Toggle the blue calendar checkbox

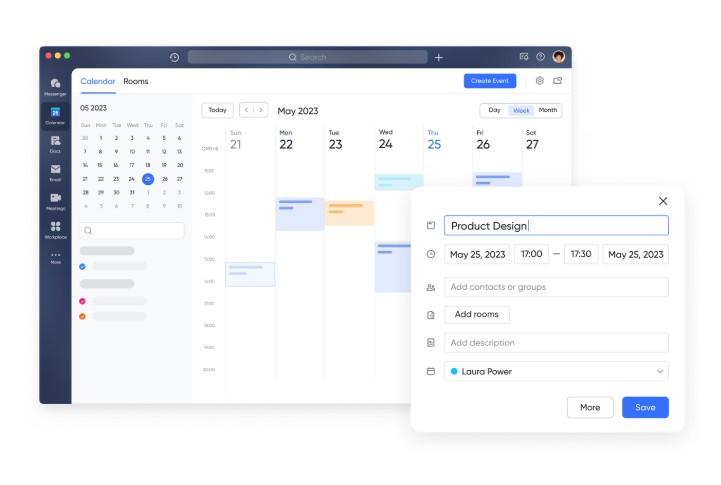point(82,266)
